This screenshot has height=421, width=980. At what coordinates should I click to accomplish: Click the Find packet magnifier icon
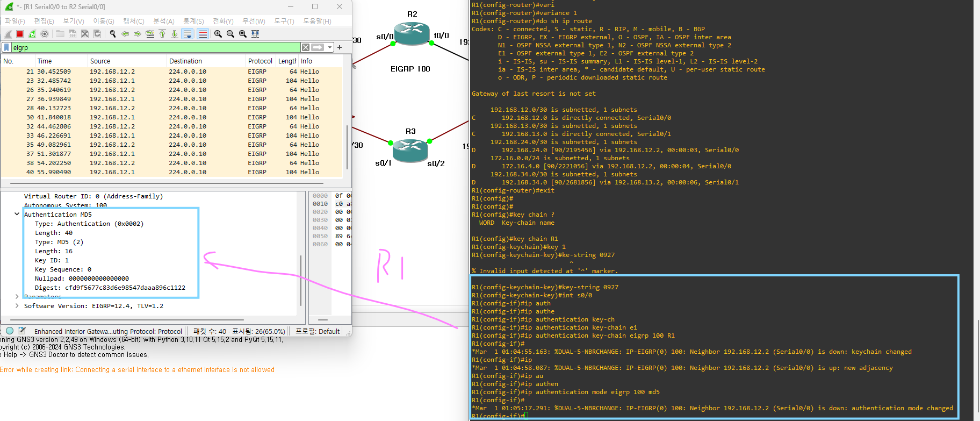[x=113, y=34]
